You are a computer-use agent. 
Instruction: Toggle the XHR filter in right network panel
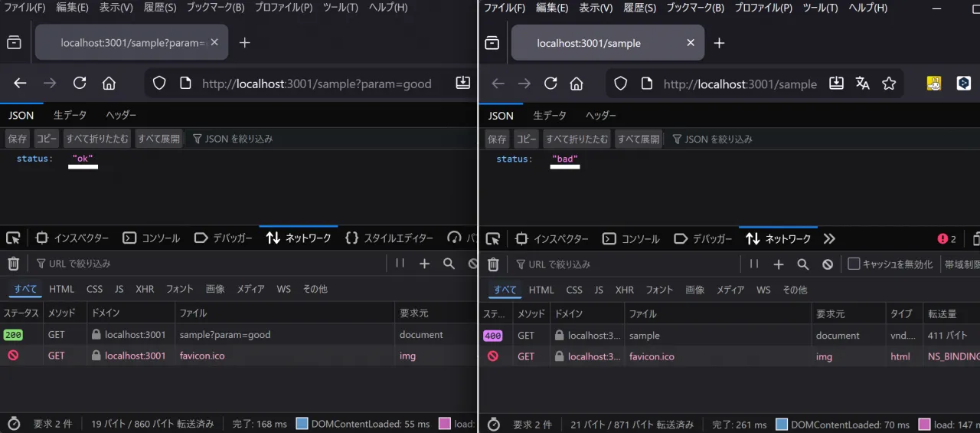pyautogui.click(x=625, y=290)
